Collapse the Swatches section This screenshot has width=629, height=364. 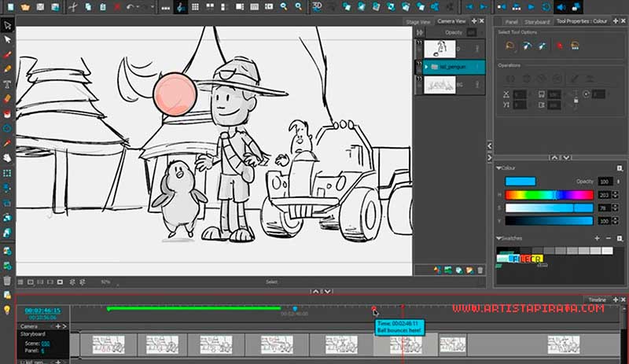[498, 238]
